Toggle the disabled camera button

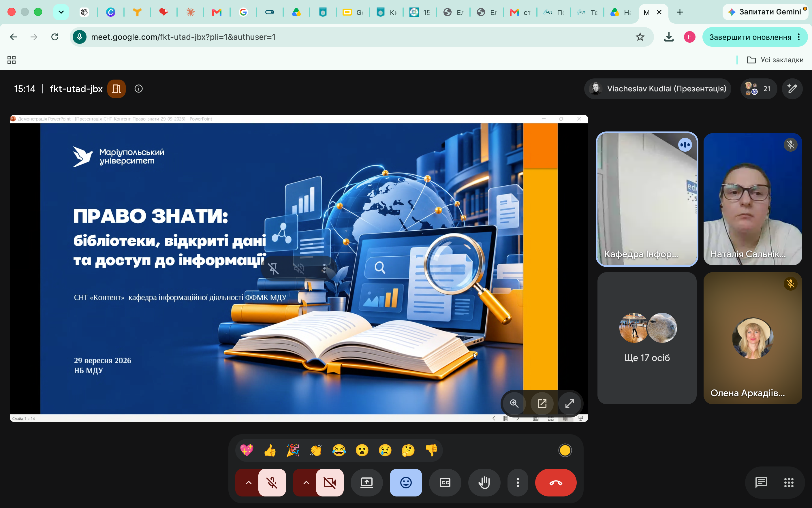tap(330, 483)
